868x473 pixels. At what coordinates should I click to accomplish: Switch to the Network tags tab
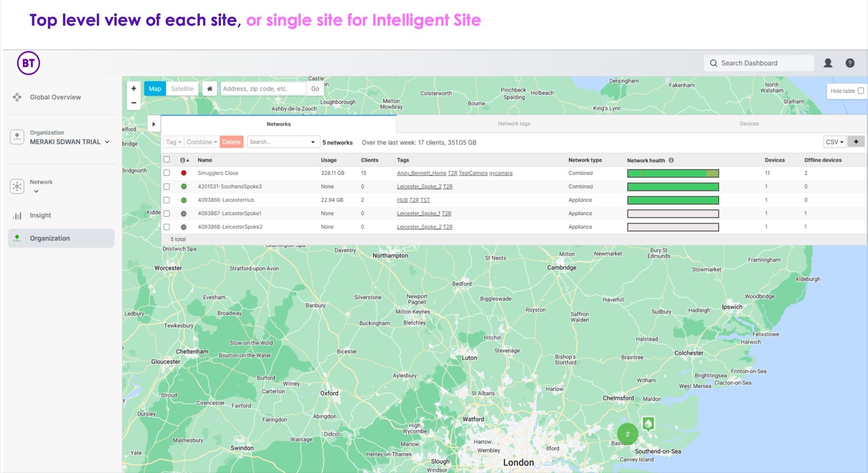point(514,123)
